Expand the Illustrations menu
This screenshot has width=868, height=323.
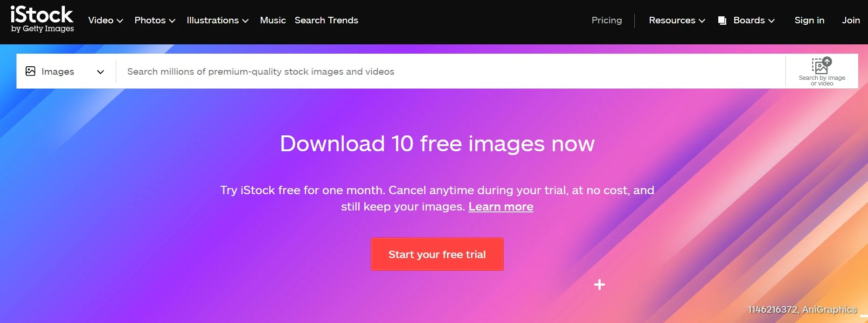[217, 21]
